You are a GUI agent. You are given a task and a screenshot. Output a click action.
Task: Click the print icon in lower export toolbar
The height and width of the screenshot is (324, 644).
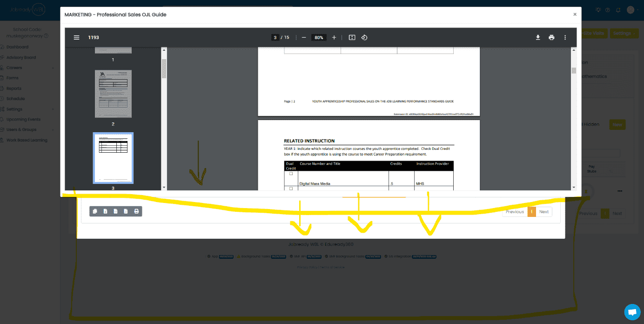[x=136, y=211]
